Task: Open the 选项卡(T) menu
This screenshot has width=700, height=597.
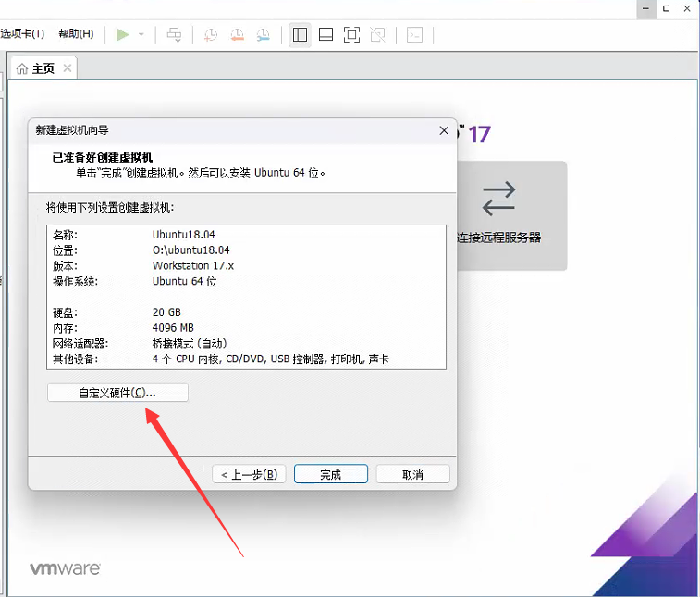Action: click(x=22, y=34)
